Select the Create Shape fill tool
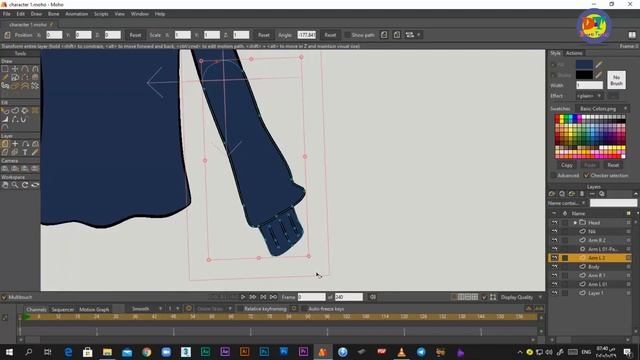The image size is (640, 360). tap(15, 111)
